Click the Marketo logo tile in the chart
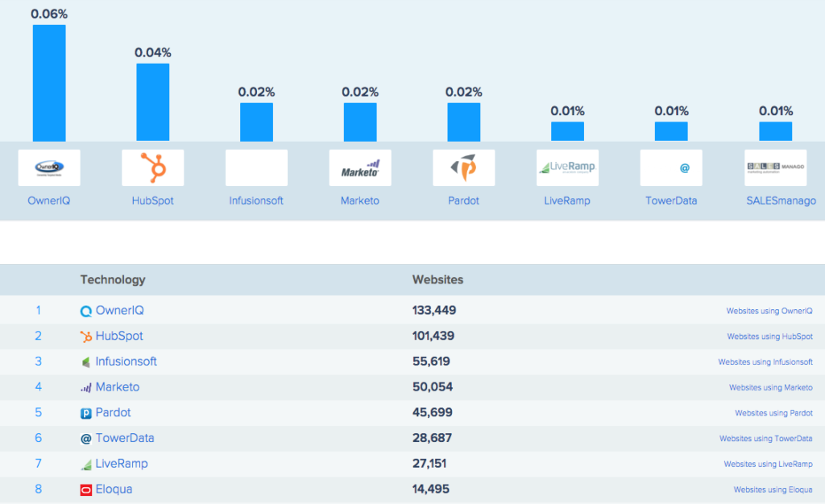Viewport: 825px width, 504px height. point(360,167)
